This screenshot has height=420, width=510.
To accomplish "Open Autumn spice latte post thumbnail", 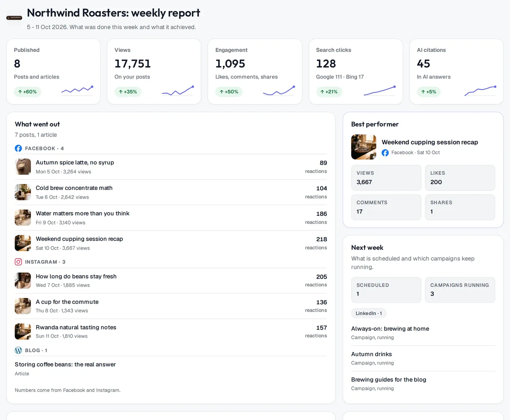I will pyautogui.click(x=23, y=167).
